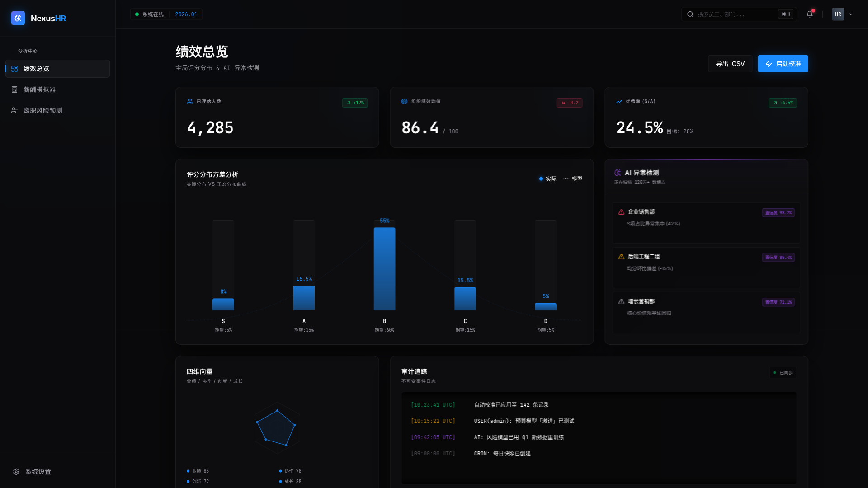Open the 2026.Q1 period selector
This screenshot has height=488, width=868.
pos(186,14)
